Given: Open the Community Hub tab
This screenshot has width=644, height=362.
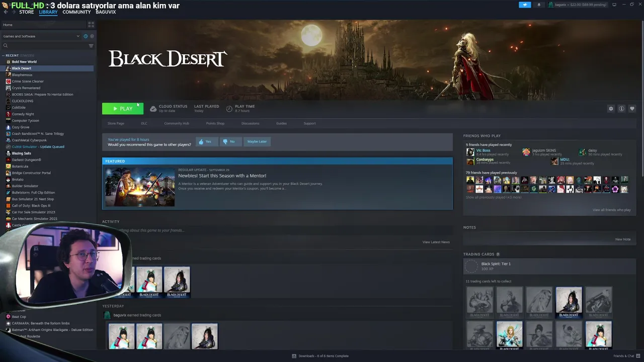Looking at the screenshot, I should [x=177, y=123].
